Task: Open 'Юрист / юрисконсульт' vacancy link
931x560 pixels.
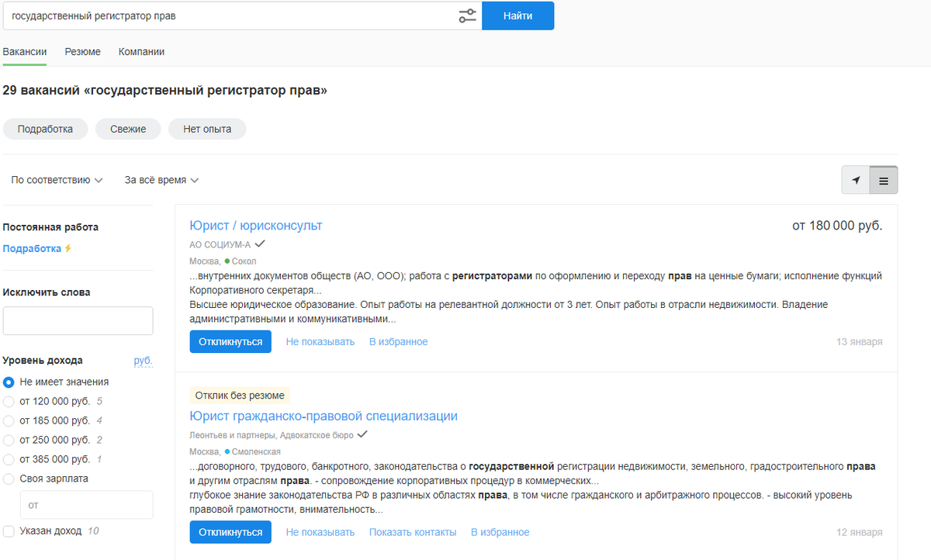Action: pos(255,226)
